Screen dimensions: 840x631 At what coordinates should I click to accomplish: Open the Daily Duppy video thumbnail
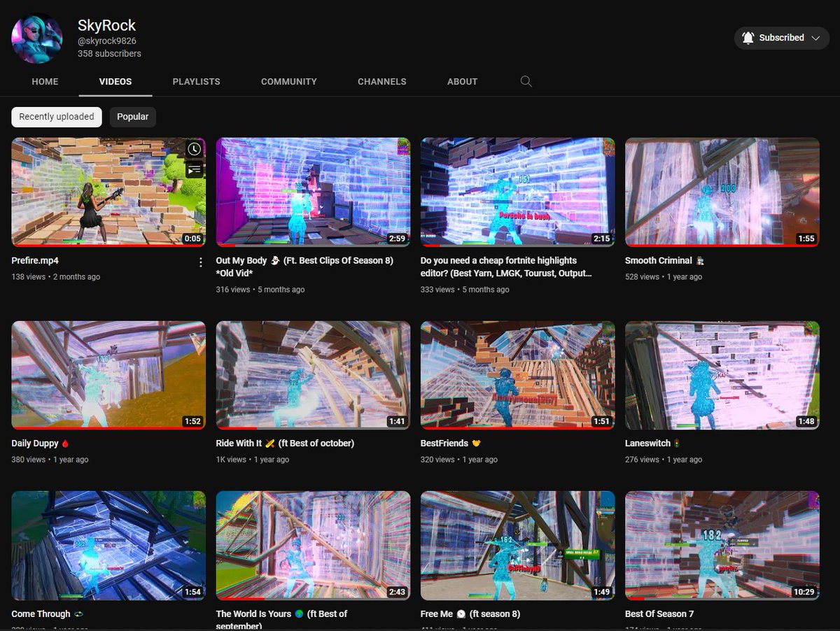click(108, 375)
